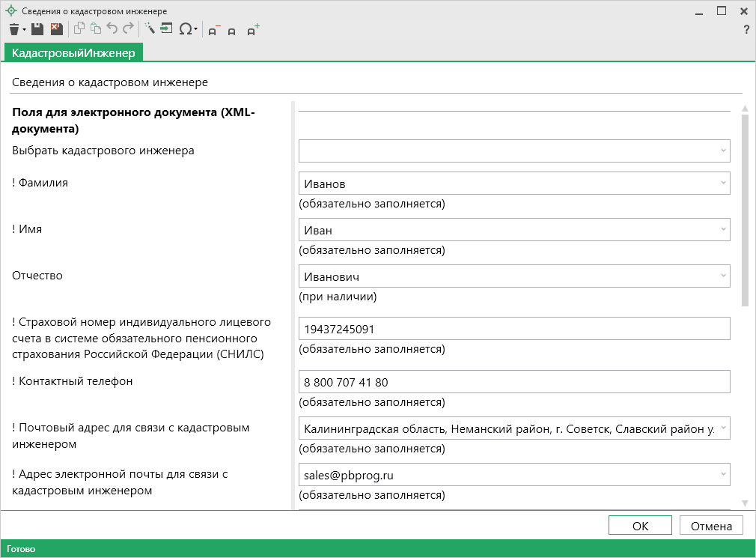
Task: Open the Фамилия dropdown list
Action: coord(723,183)
